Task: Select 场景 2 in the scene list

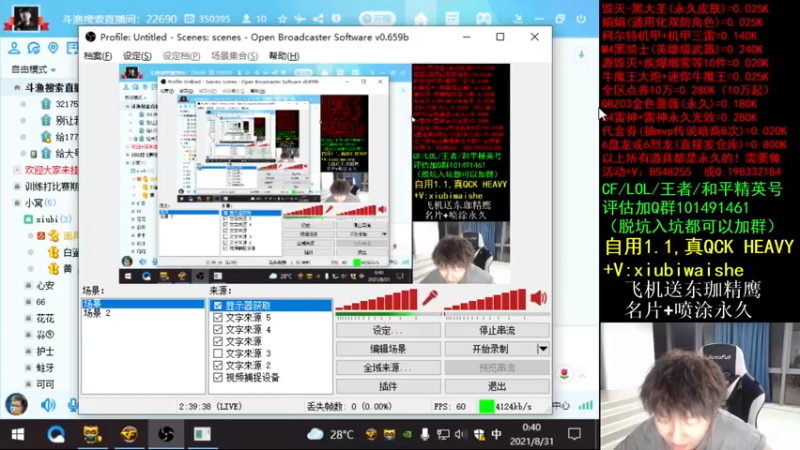Action: click(x=97, y=313)
